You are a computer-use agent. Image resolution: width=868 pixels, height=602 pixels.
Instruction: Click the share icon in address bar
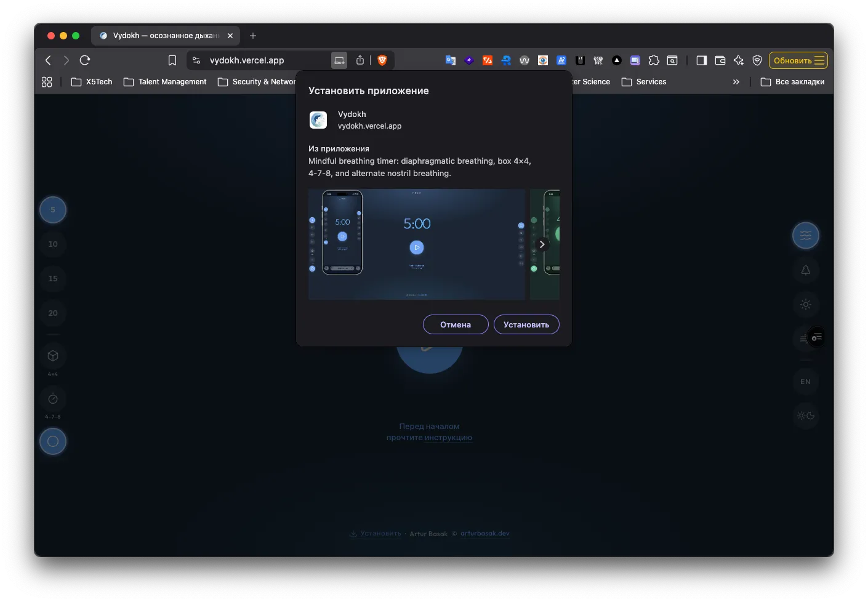360,60
